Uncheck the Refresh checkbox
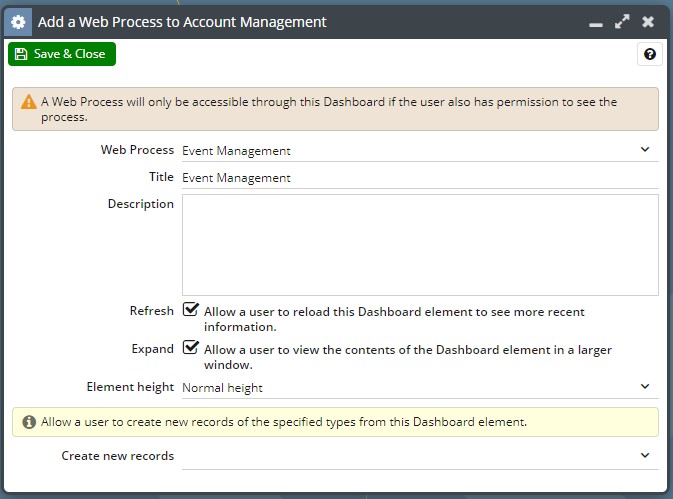 (190, 309)
